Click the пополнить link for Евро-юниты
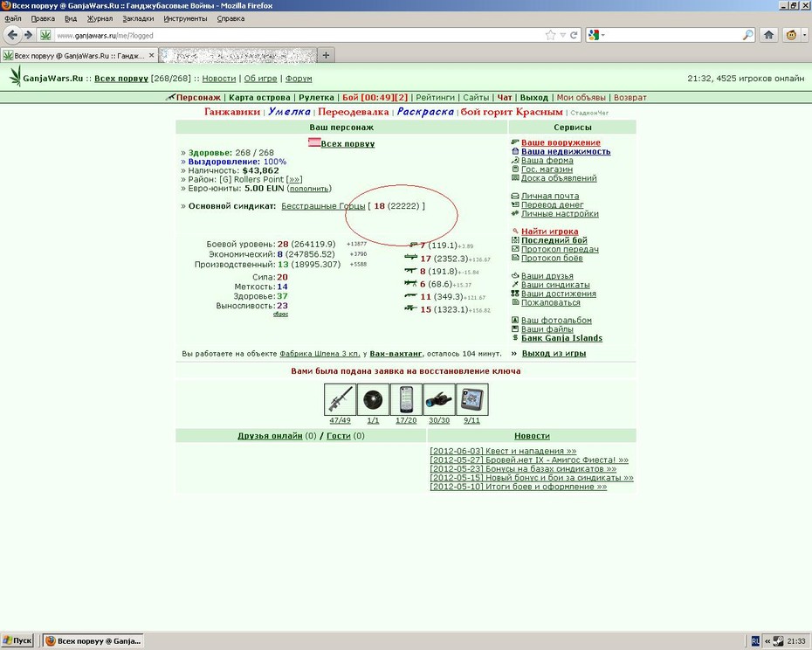812x650 pixels. (309, 190)
